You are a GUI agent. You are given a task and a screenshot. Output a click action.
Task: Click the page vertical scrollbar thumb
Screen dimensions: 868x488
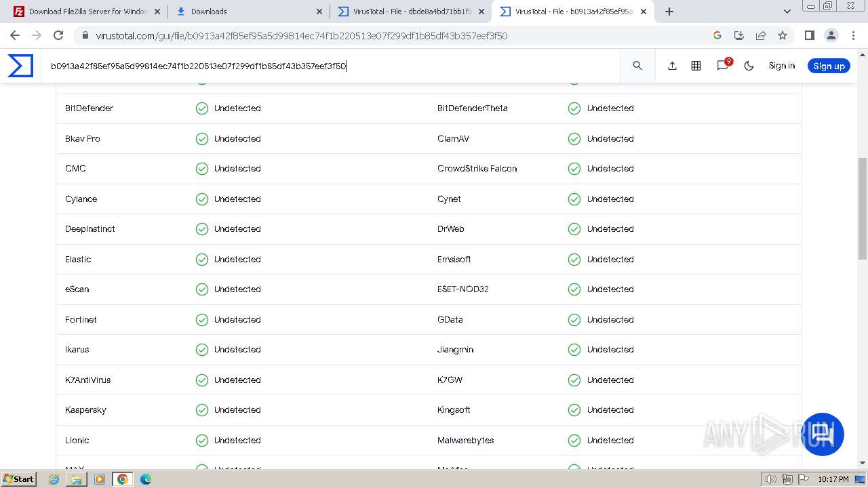coord(863,208)
